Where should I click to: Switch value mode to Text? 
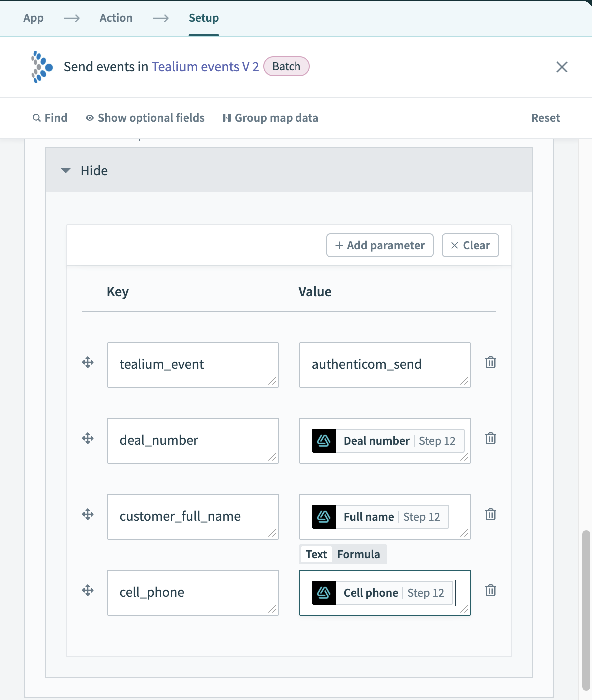pyautogui.click(x=316, y=555)
